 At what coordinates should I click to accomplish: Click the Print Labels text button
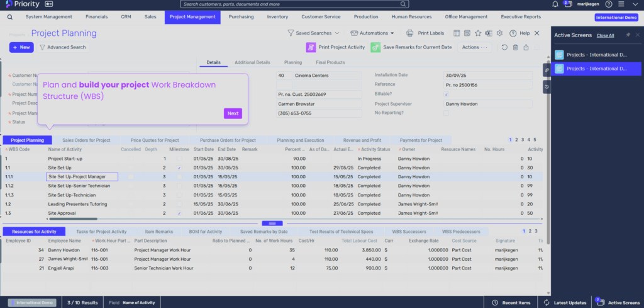click(x=431, y=33)
